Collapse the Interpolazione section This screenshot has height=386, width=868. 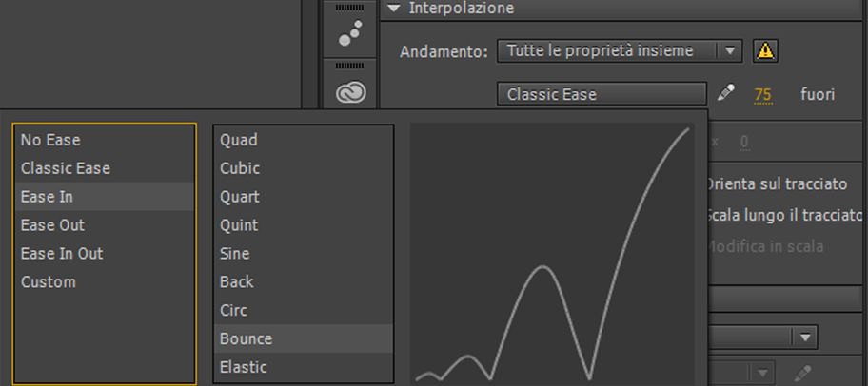(x=395, y=9)
